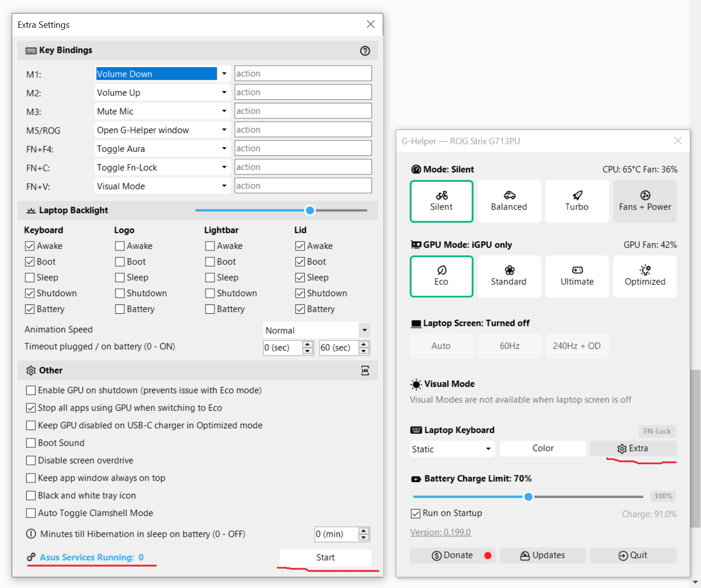
Task: Click the Donate button
Action: (x=452, y=555)
